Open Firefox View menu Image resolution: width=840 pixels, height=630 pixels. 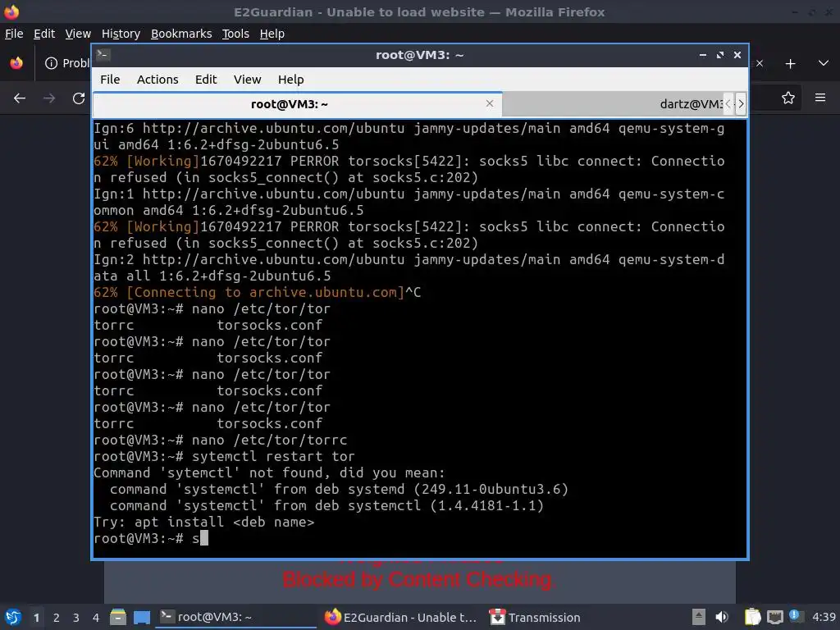tap(78, 34)
